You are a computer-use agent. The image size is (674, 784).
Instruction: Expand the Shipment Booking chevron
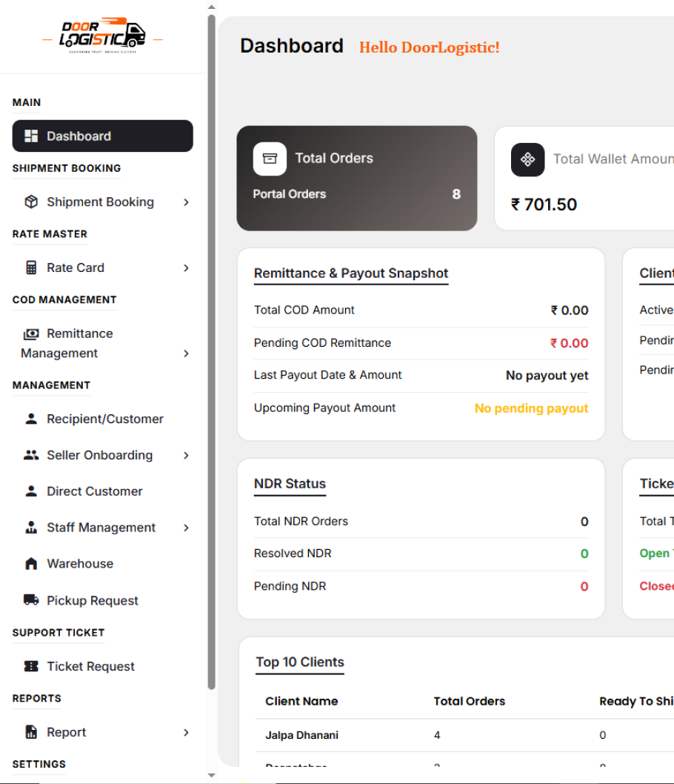point(186,202)
